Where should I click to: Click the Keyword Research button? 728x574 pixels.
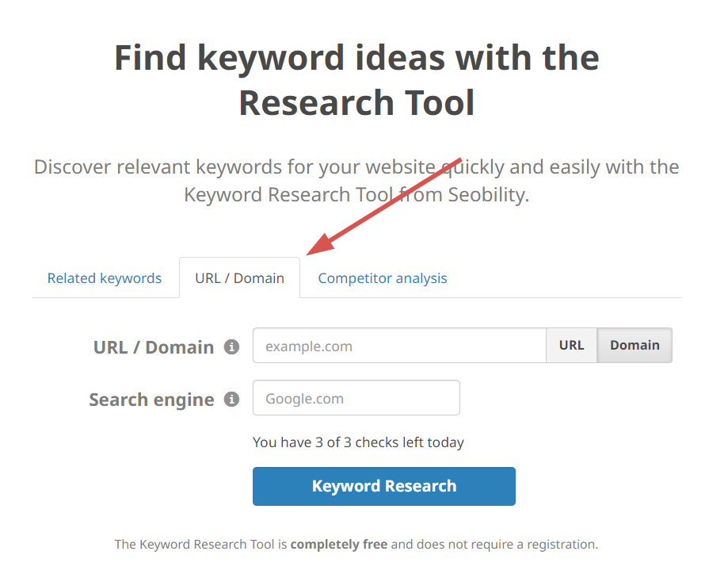[x=383, y=486]
